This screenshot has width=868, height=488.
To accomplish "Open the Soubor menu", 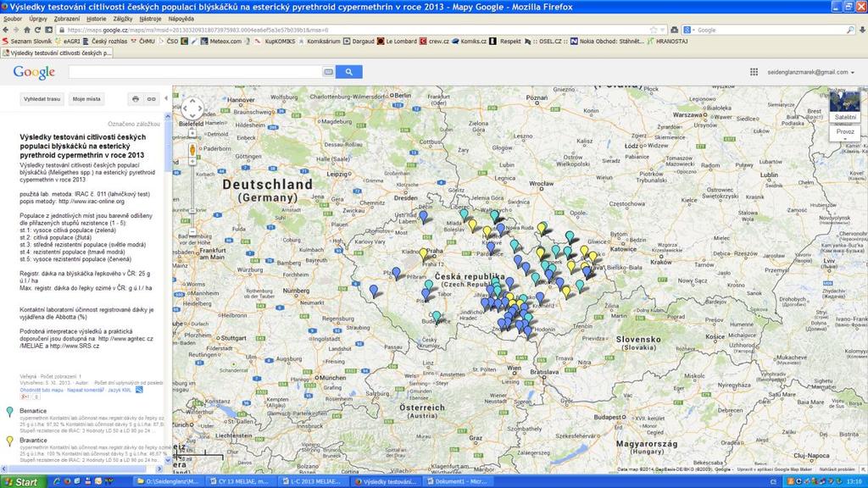I will pyautogui.click(x=13, y=19).
